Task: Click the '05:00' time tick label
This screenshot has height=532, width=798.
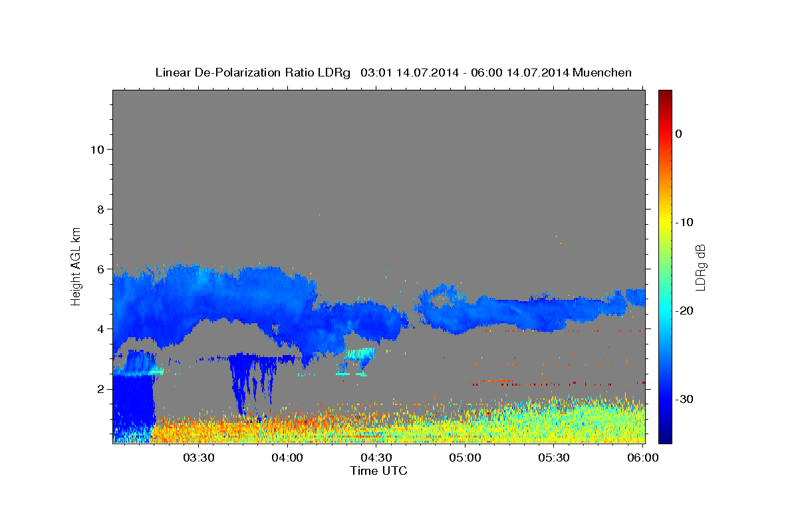Action: point(465,458)
